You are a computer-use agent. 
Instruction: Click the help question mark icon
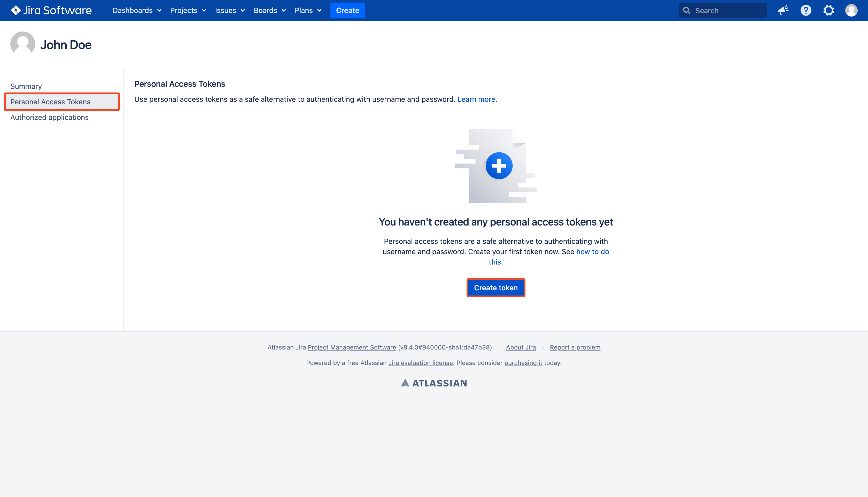pos(805,10)
